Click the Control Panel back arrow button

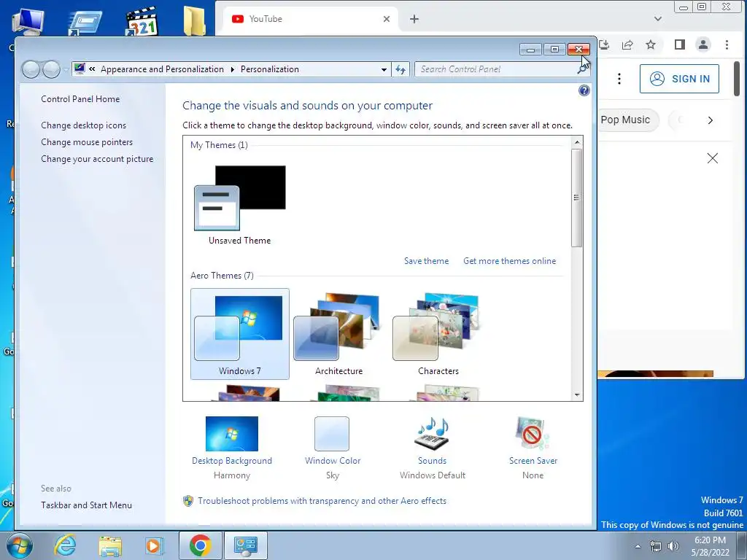pos(31,69)
